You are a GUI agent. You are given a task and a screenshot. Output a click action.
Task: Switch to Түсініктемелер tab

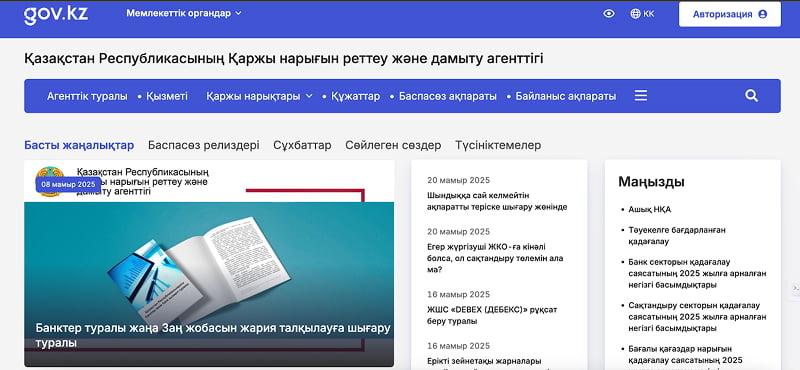pyautogui.click(x=498, y=145)
